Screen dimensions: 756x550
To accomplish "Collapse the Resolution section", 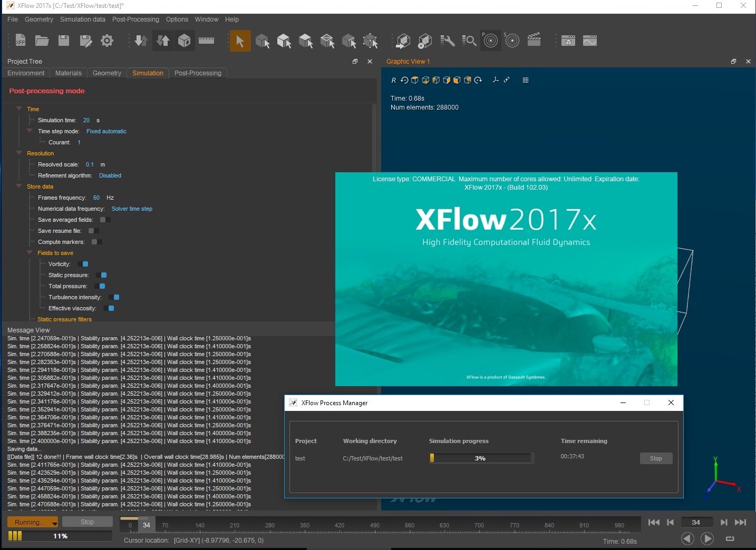I will click(x=19, y=153).
